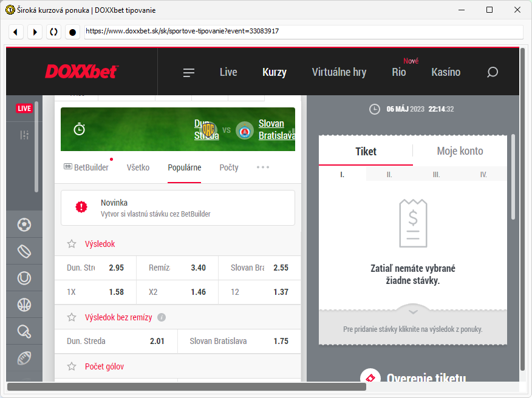532x398 pixels.
Task: Open the Live navigation item
Action: tap(228, 72)
